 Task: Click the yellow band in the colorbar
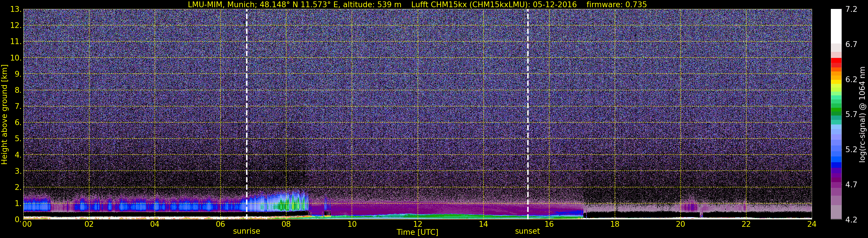pyautogui.click(x=836, y=81)
